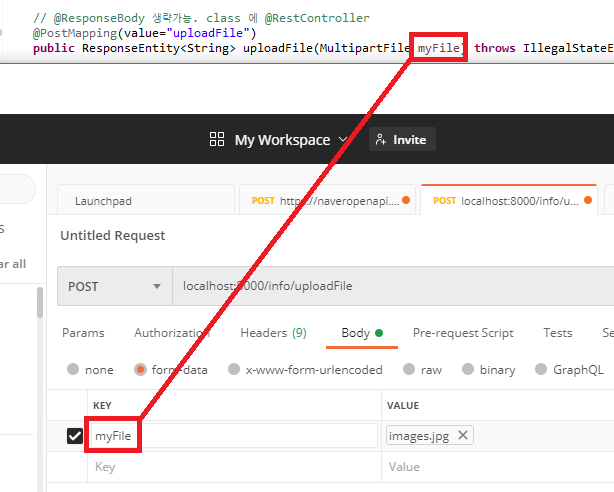This screenshot has height=492, width=614.
Task: Click the Untitled Request title
Action: tap(113, 235)
